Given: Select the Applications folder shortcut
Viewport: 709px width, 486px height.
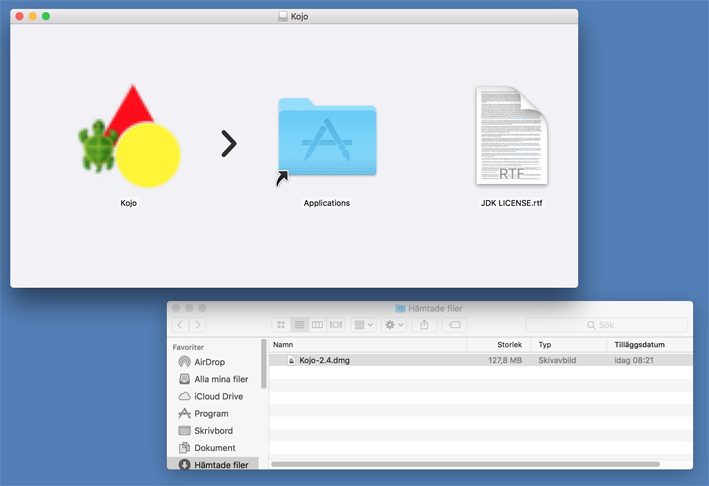Looking at the screenshot, I should [327, 138].
